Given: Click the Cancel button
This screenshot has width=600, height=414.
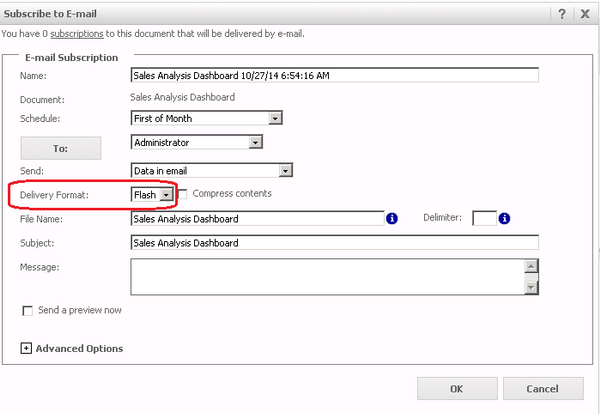Looking at the screenshot, I should tap(543, 388).
